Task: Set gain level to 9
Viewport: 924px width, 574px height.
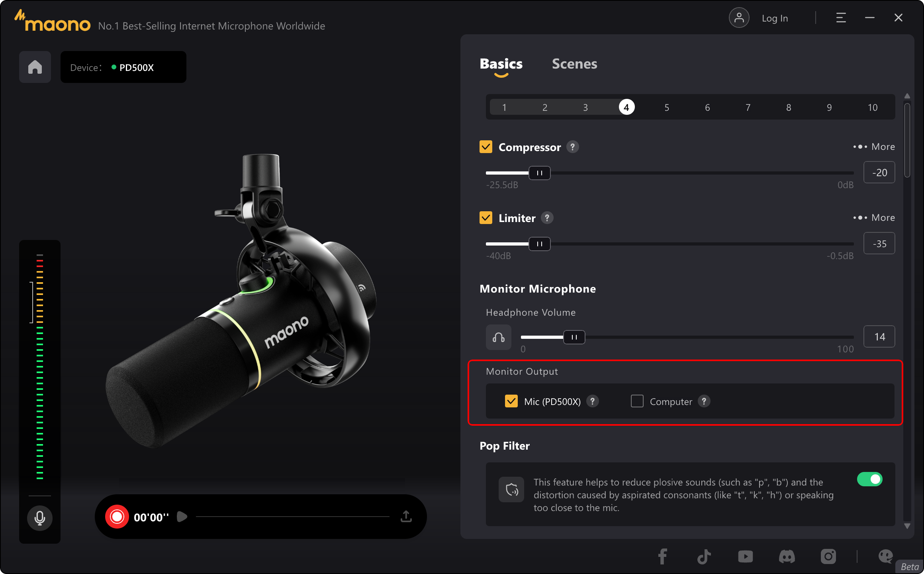Action: 829,107
